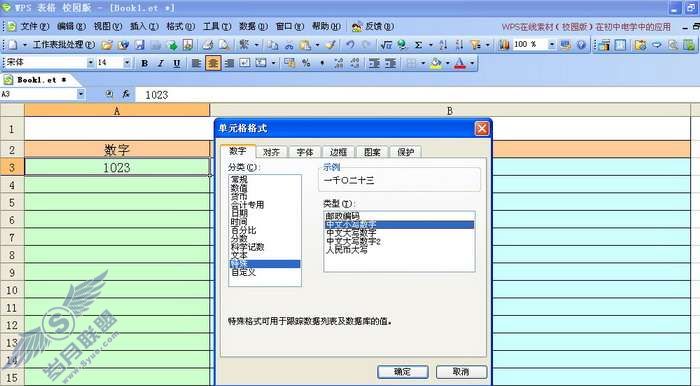Open the font name dropdown showing 宋体
Screen dimensions: 700x386
pyautogui.click(x=90, y=63)
